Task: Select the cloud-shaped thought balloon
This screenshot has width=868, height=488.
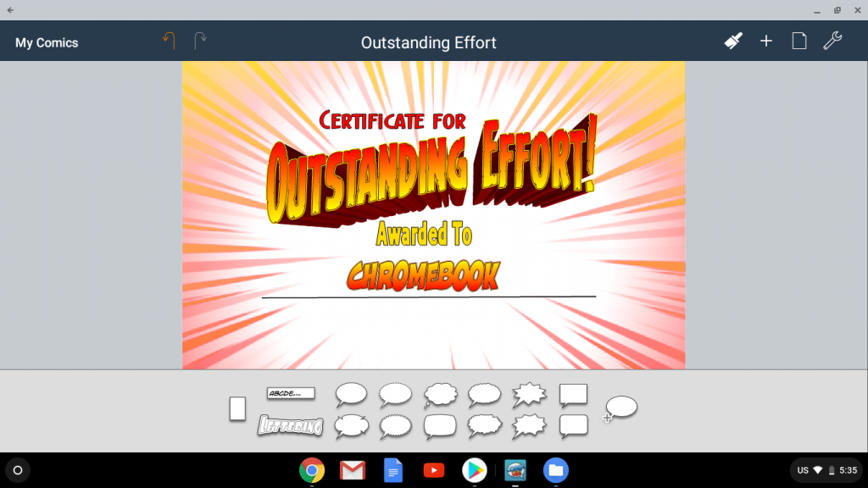Action: pos(440,395)
